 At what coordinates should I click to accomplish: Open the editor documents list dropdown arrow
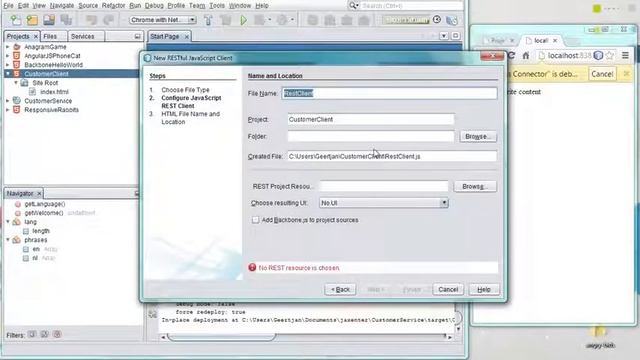click(x=444, y=36)
